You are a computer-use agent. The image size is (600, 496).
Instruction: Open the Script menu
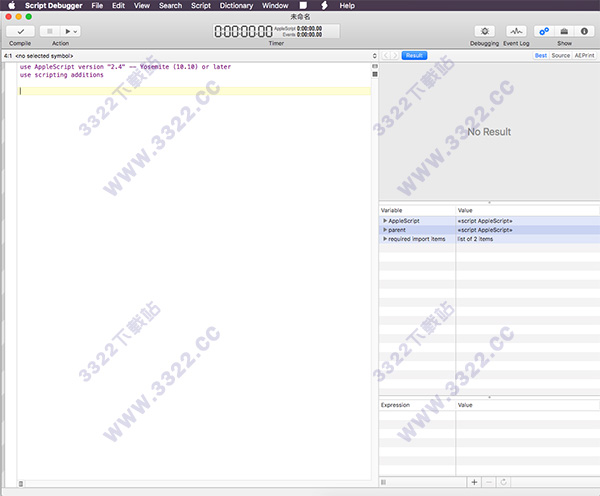tap(201, 6)
